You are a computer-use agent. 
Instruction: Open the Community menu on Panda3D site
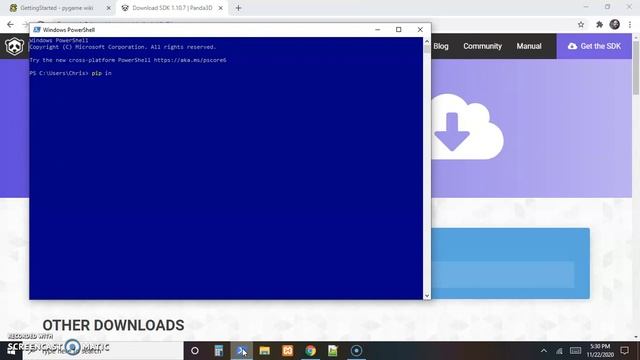[482, 46]
